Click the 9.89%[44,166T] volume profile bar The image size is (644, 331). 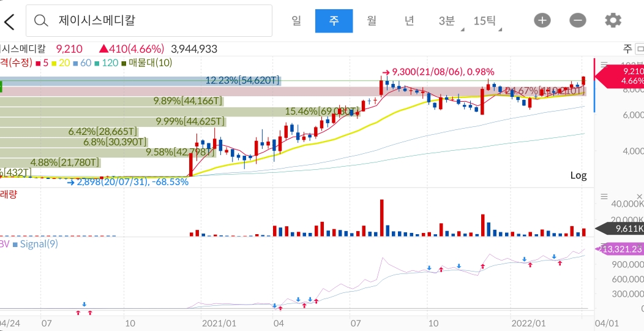[x=111, y=101]
